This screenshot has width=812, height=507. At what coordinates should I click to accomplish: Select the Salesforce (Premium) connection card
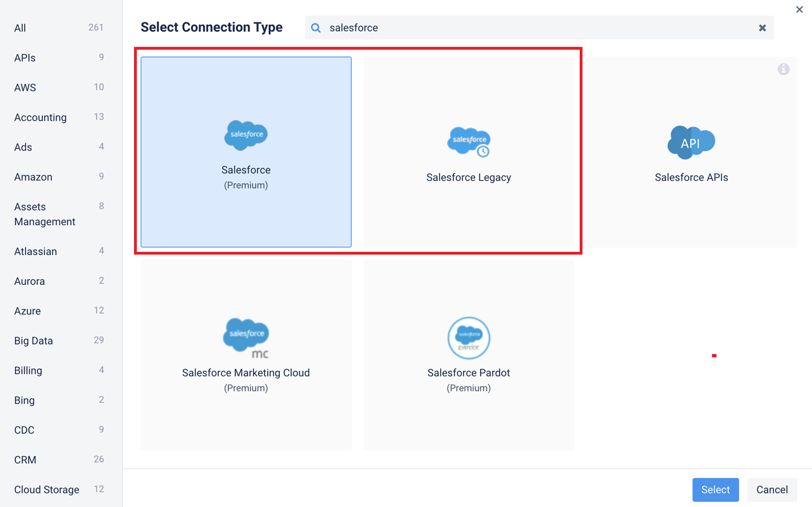click(246, 152)
